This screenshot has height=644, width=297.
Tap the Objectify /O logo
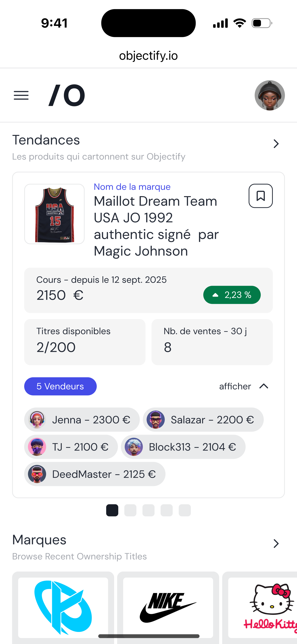(x=67, y=95)
